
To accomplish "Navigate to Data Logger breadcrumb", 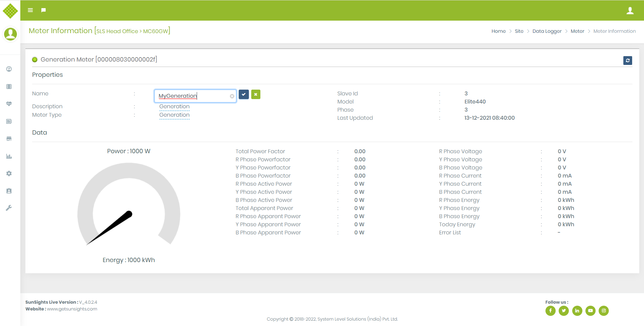I will point(547,31).
